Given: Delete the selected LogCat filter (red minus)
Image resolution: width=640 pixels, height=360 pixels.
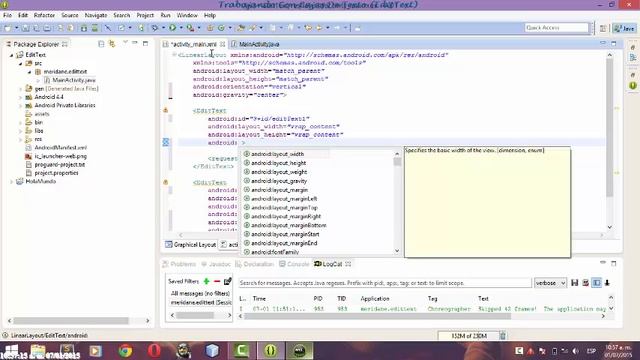Looking at the screenshot, I should [217, 281].
